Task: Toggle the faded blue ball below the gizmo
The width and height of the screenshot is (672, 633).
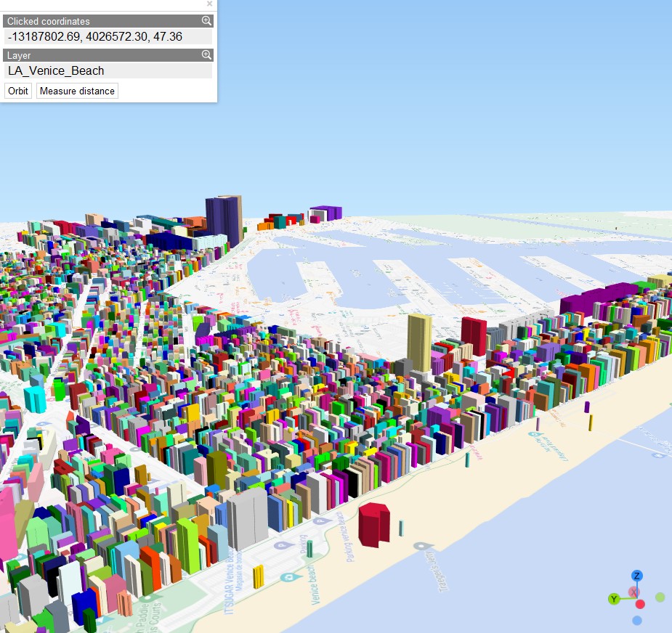Action: pos(637,621)
